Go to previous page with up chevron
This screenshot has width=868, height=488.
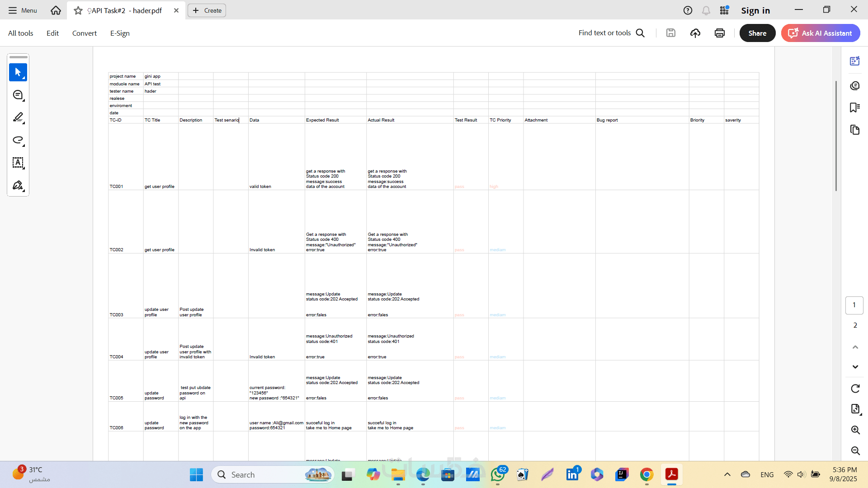pos(855,347)
